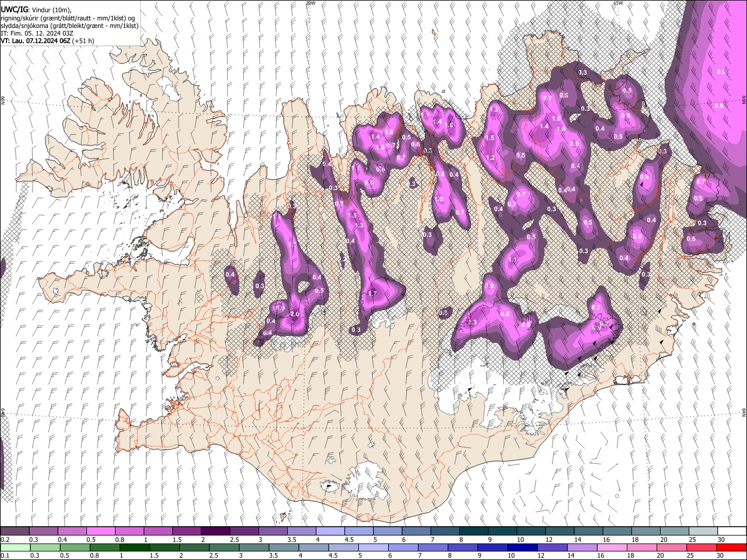The width and height of the screenshot is (747, 560).
Task: Click the '25' label under the lower legend row
Action: tap(690, 556)
